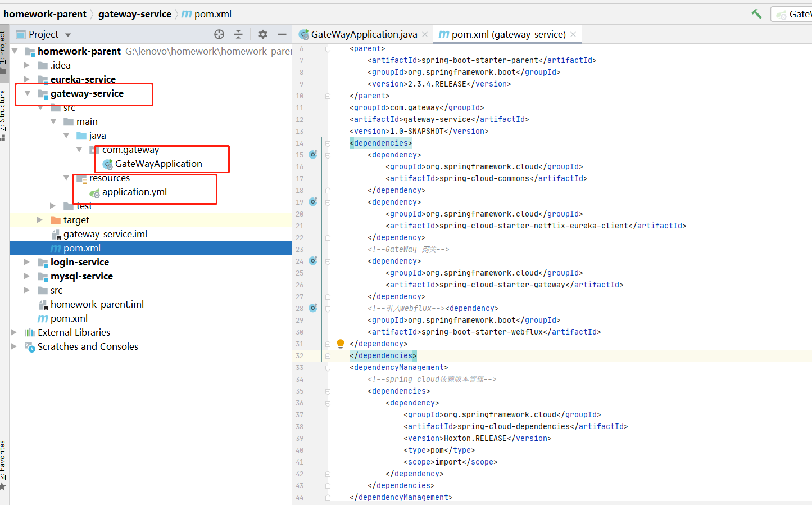Close the pom.xml (gateway-service) editor tab
The height and width of the screenshot is (505, 812).
573,34
